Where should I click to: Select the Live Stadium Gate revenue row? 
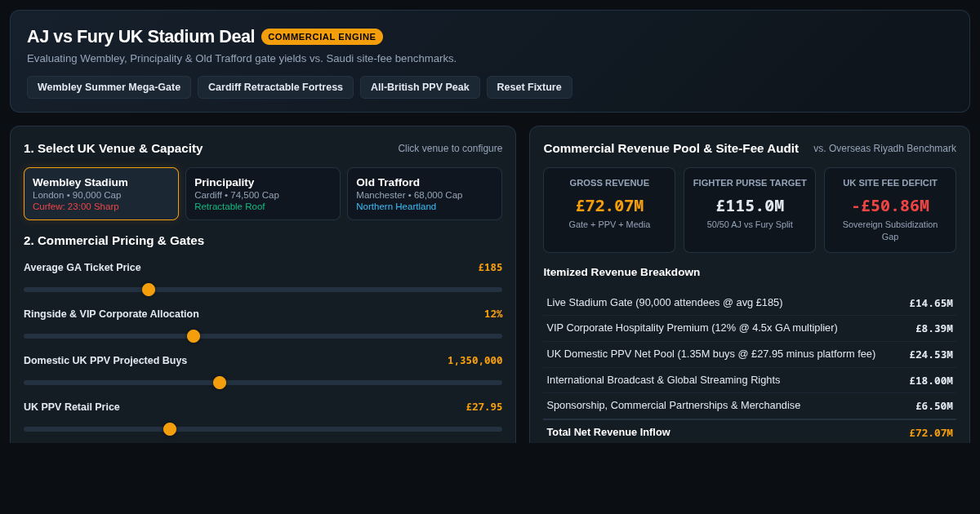coord(750,303)
